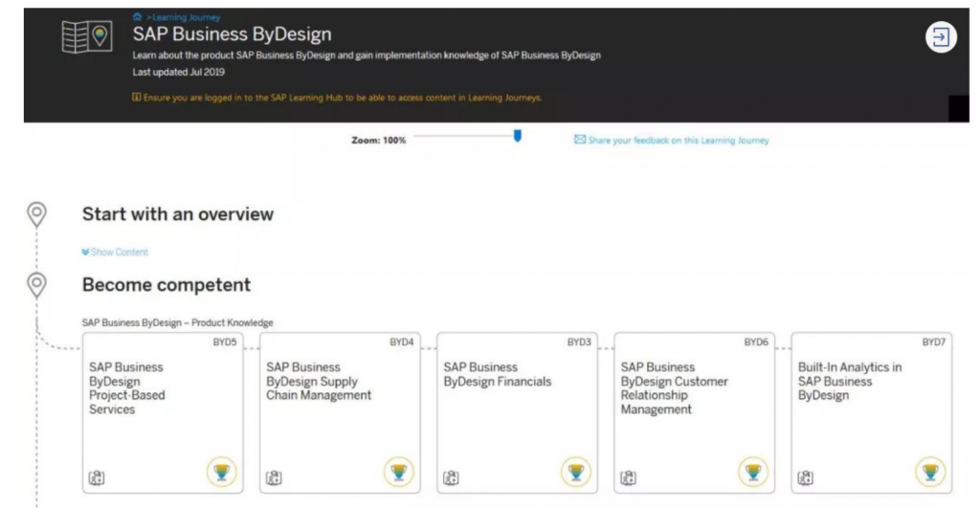This screenshot has width=980, height=532.
Task: Click location pin beside Become competent
Action: click(x=36, y=285)
